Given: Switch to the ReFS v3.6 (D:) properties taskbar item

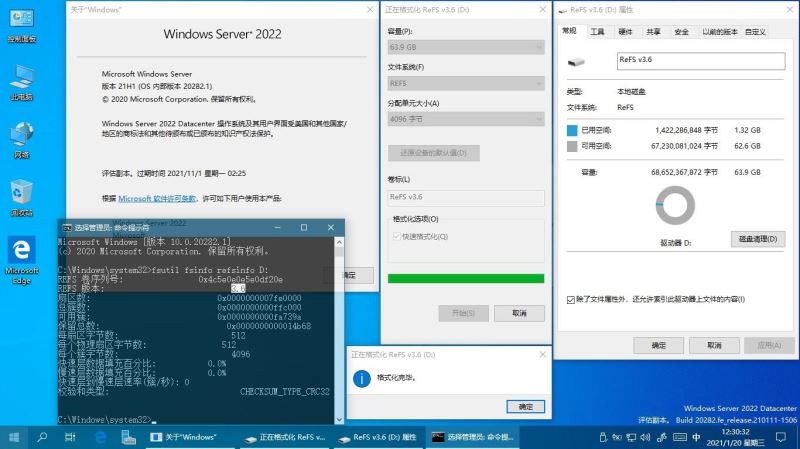Looking at the screenshot, I should 379,437.
